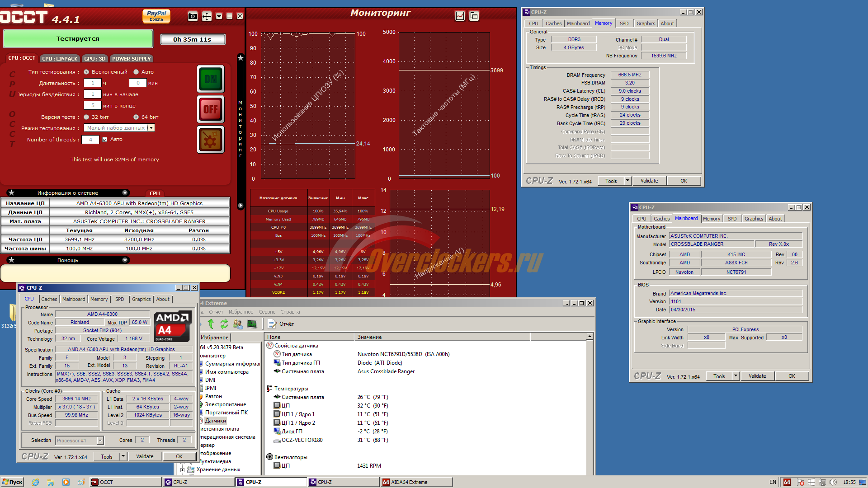Image resolution: width=868 pixels, height=488 pixels.
Task: Uncheck the Авто threads checkbox
Action: click(105, 140)
